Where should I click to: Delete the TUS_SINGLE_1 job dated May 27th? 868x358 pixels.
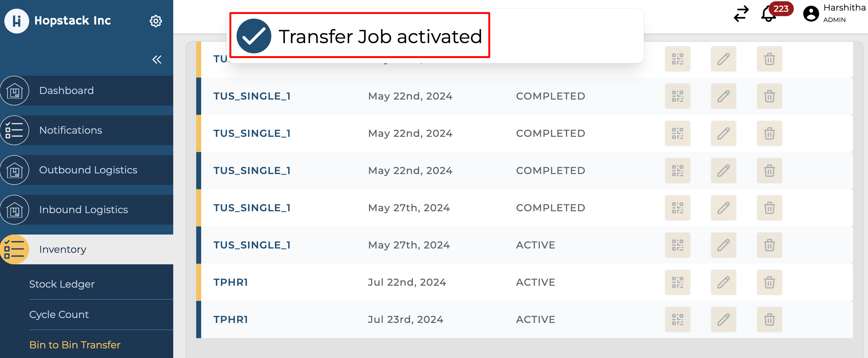tap(769, 208)
